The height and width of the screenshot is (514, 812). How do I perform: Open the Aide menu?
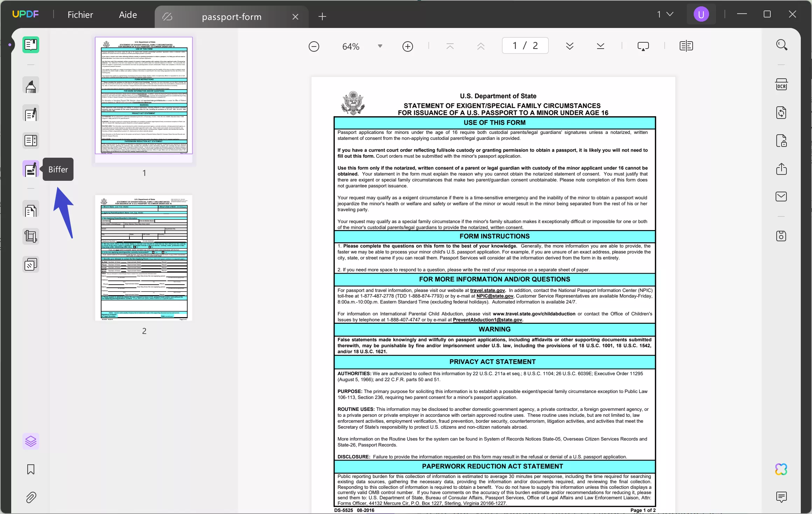tap(127, 14)
